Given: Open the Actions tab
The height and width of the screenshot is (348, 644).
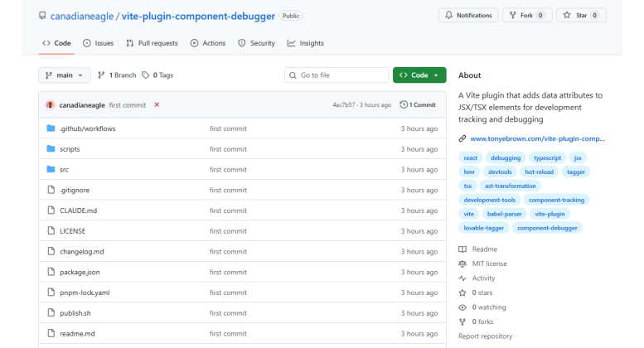Looking at the screenshot, I should 208,43.
